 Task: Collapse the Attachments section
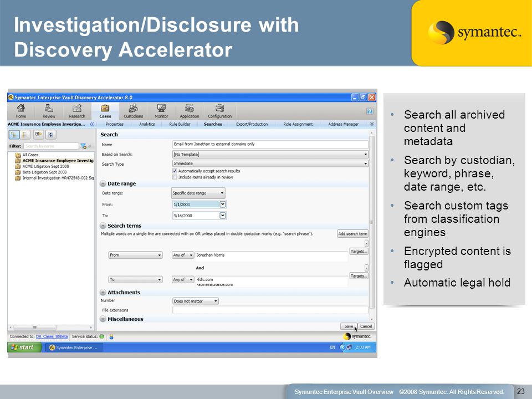click(103, 292)
